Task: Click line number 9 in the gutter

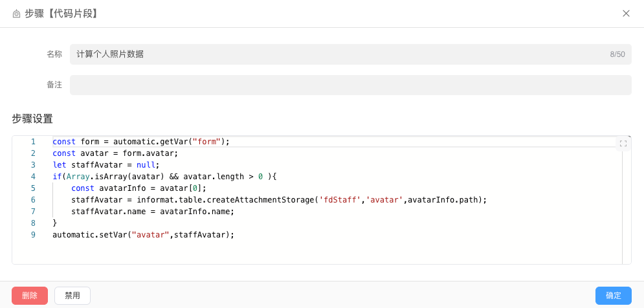Action: coord(33,235)
